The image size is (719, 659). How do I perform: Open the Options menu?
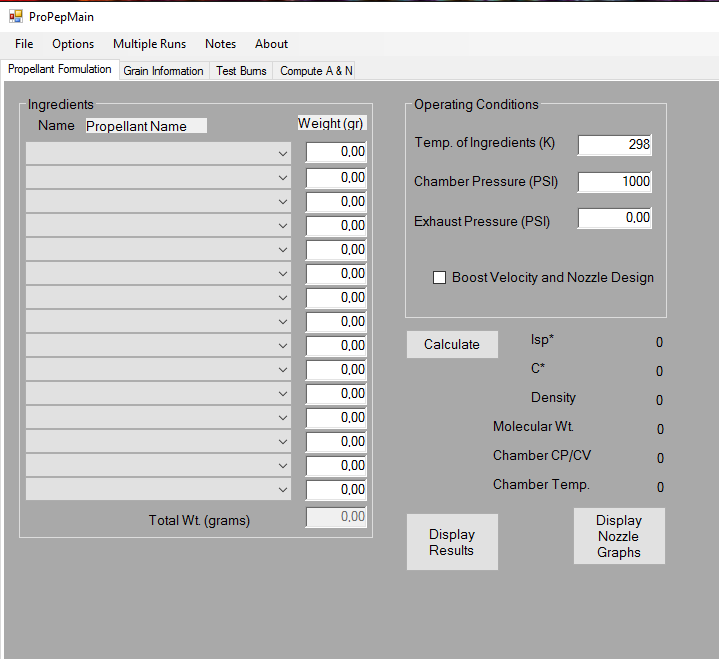[73, 44]
